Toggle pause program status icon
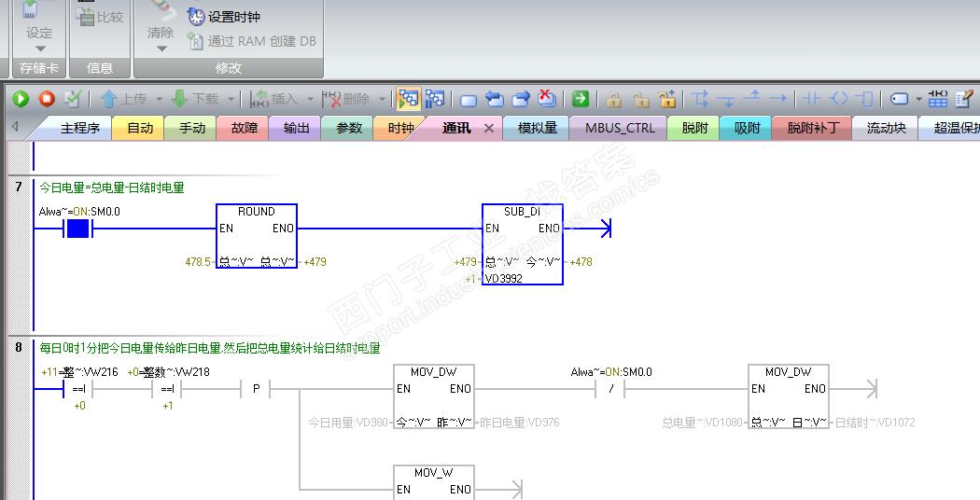Image resolution: width=980 pixels, height=500 pixels. click(x=435, y=99)
